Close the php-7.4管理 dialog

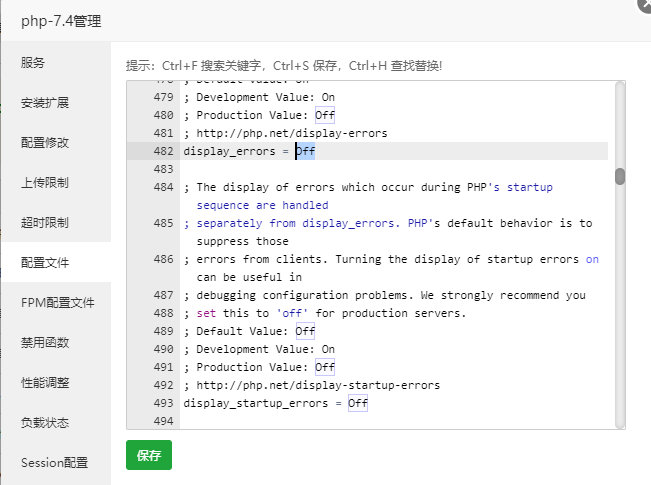(645, 4)
